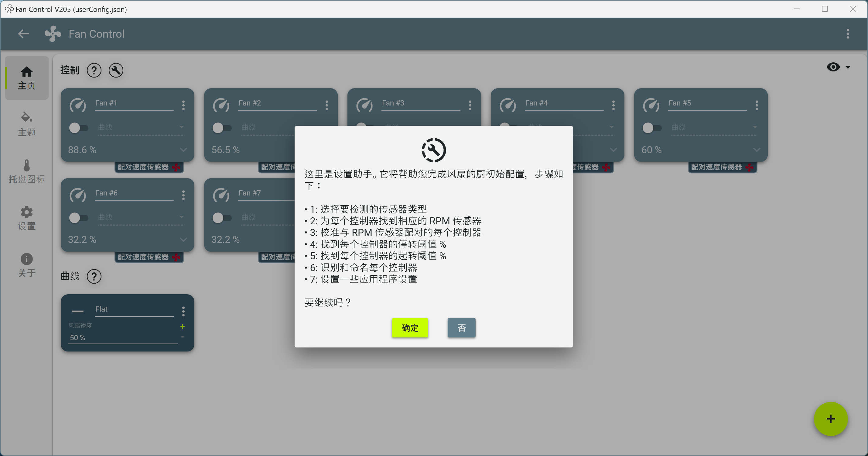Increase Flat fan speed with plus

(x=182, y=326)
